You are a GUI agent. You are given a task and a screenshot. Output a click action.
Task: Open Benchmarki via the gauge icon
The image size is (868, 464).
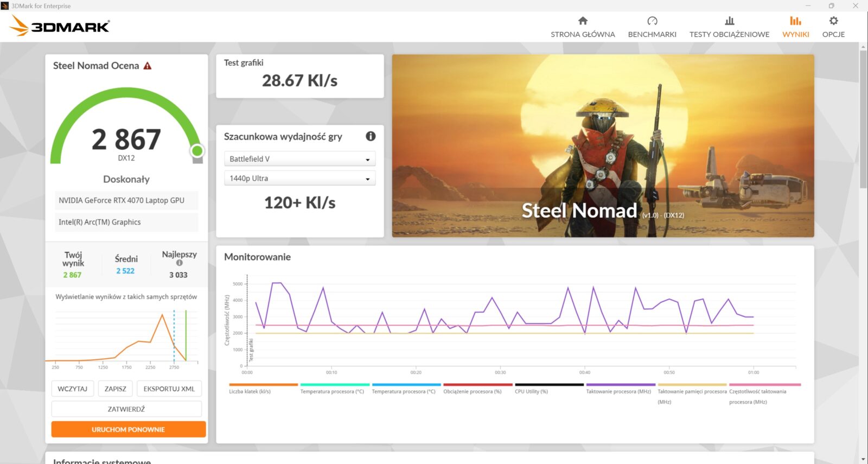652,21
